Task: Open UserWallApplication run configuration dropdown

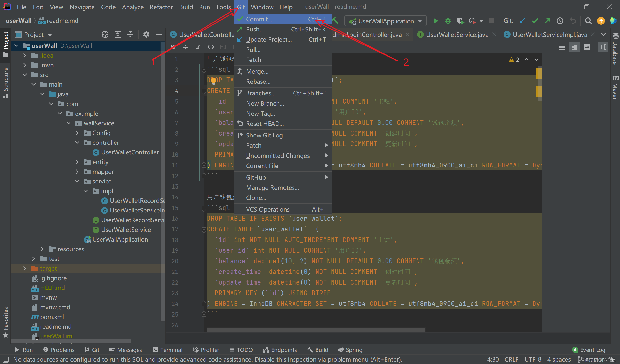Action: click(x=385, y=21)
